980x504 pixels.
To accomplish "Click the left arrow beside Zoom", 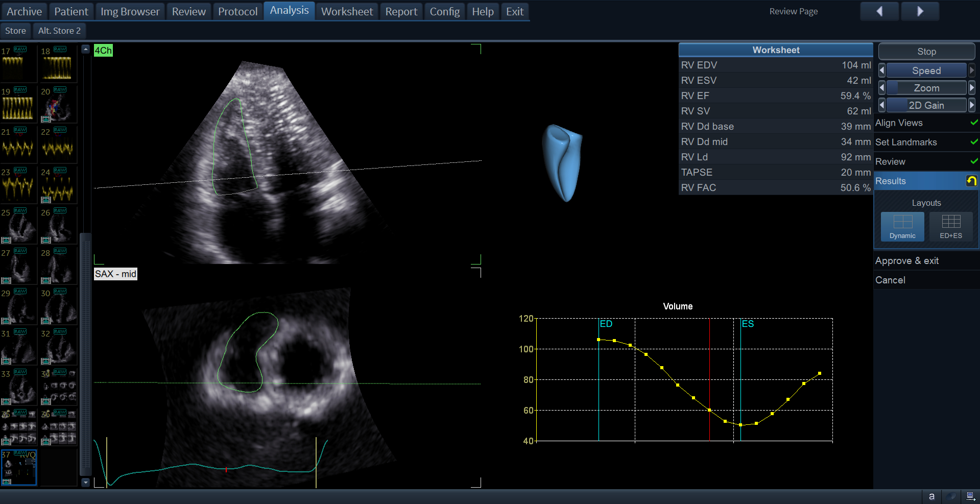I will pos(881,88).
